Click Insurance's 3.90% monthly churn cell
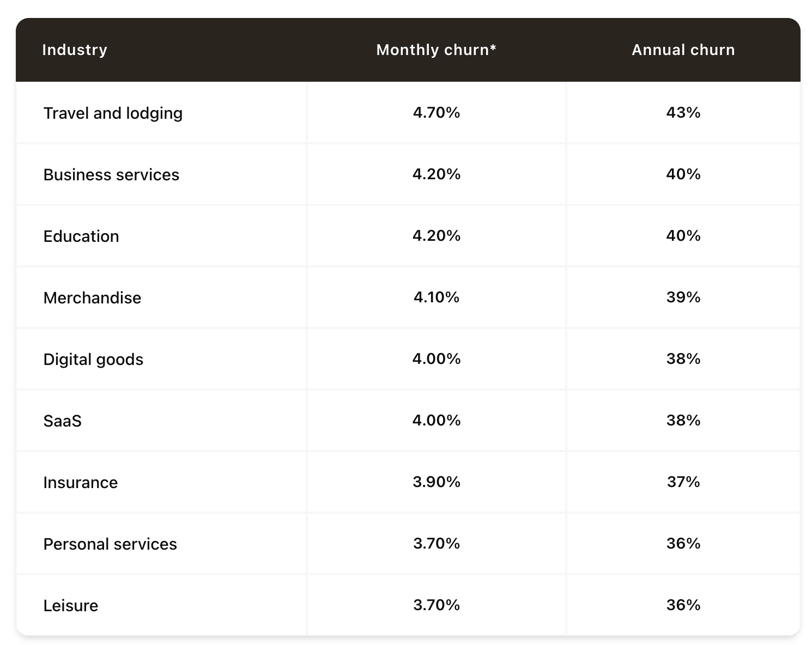 tap(437, 482)
